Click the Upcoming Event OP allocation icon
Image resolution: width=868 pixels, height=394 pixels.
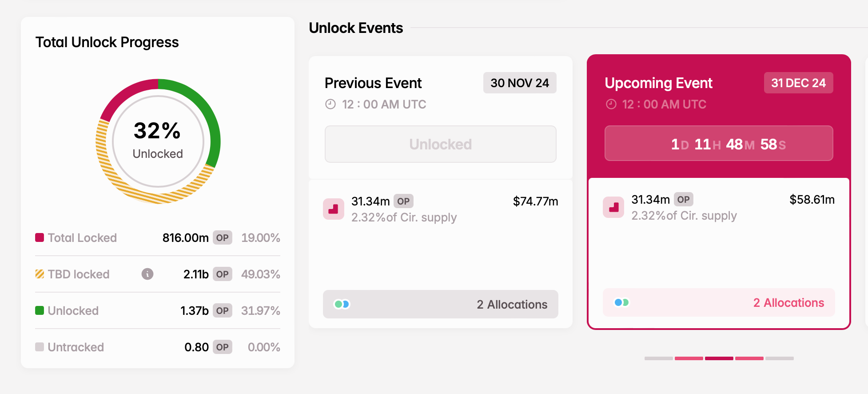pyautogui.click(x=613, y=207)
